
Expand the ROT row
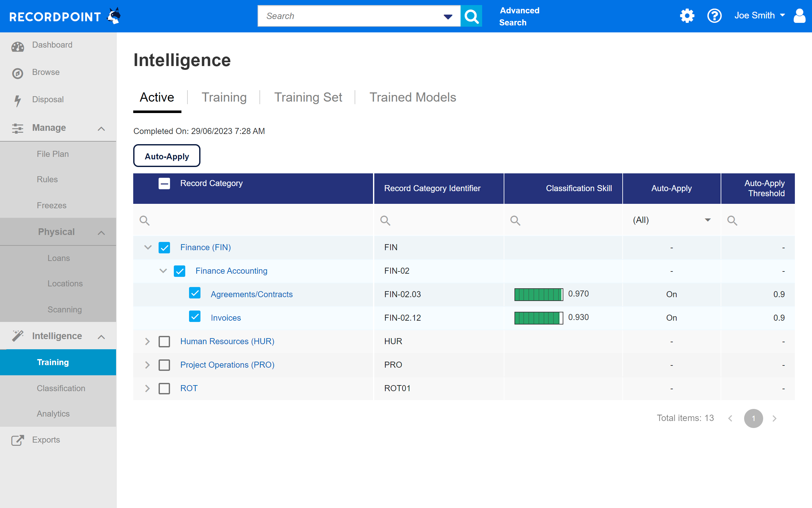click(x=147, y=389)
